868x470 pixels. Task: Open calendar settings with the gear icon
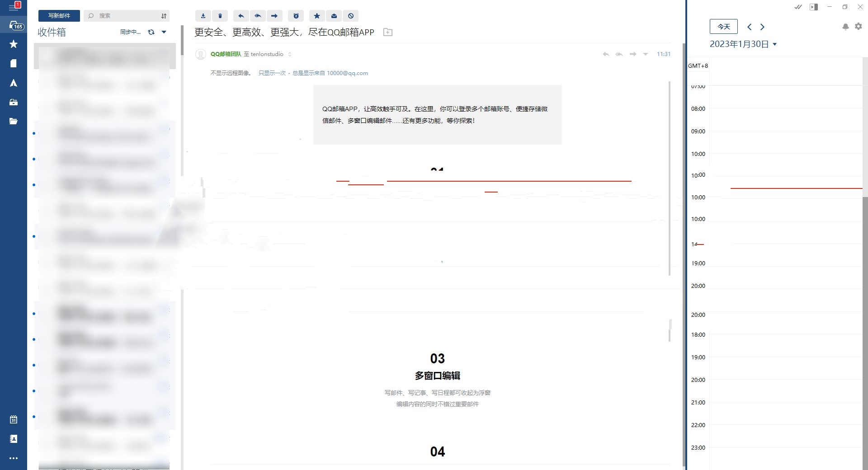[x=859, y=27]
